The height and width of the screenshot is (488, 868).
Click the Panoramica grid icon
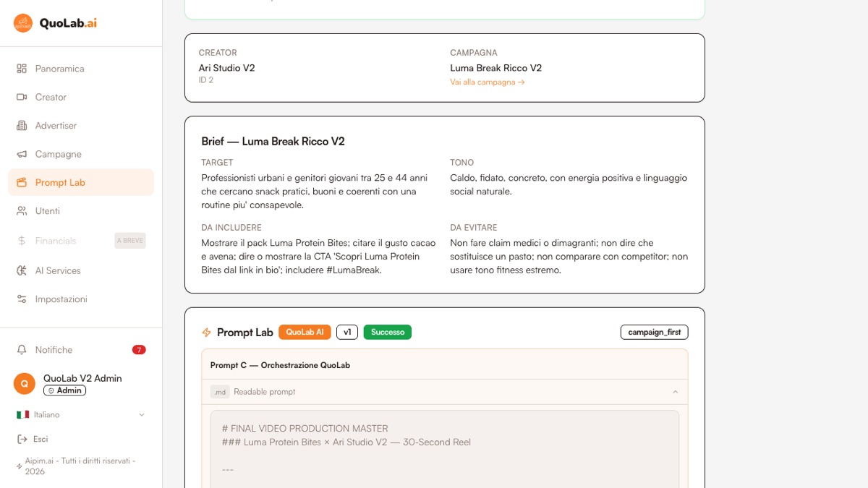[x=22, y=69]
